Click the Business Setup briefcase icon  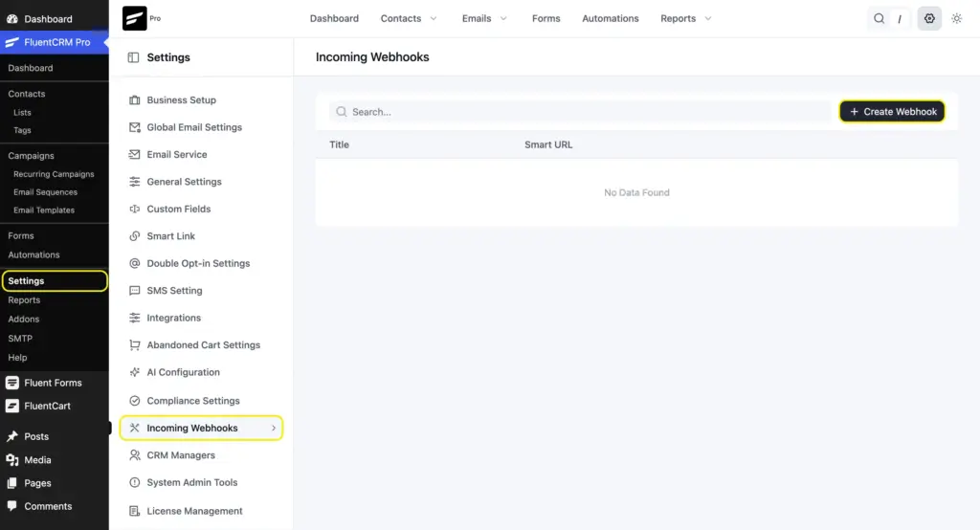[134, 100]
